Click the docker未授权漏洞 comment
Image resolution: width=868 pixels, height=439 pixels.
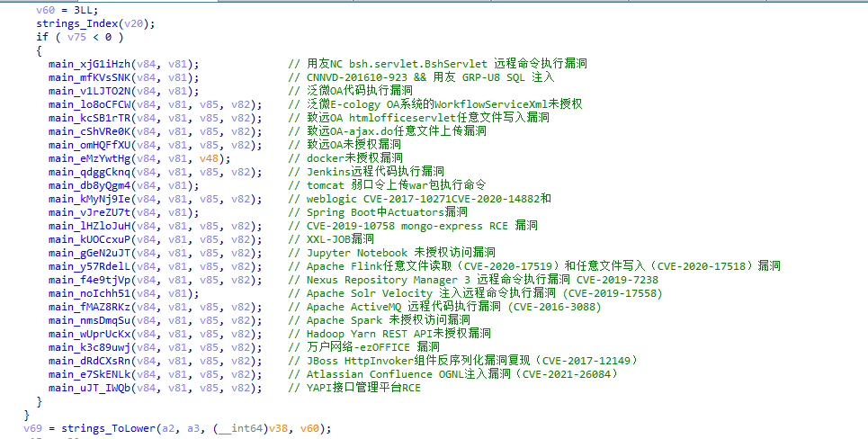coord(345,158)
